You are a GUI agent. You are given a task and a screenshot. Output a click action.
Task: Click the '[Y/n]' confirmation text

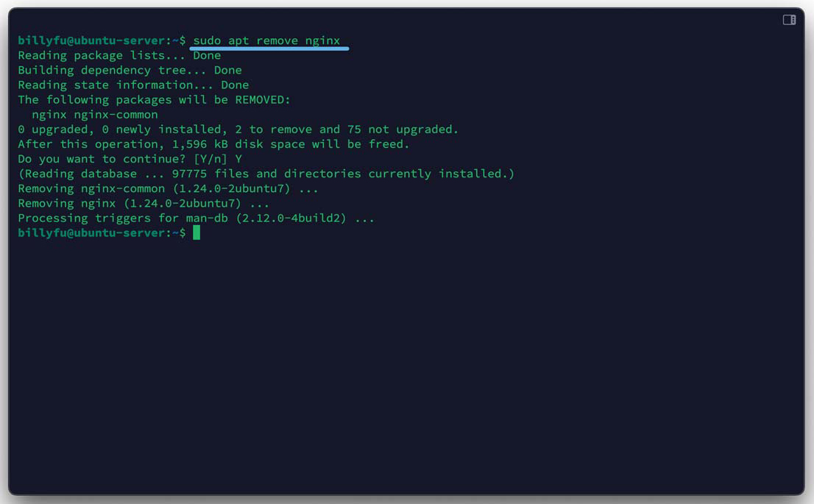210,159
